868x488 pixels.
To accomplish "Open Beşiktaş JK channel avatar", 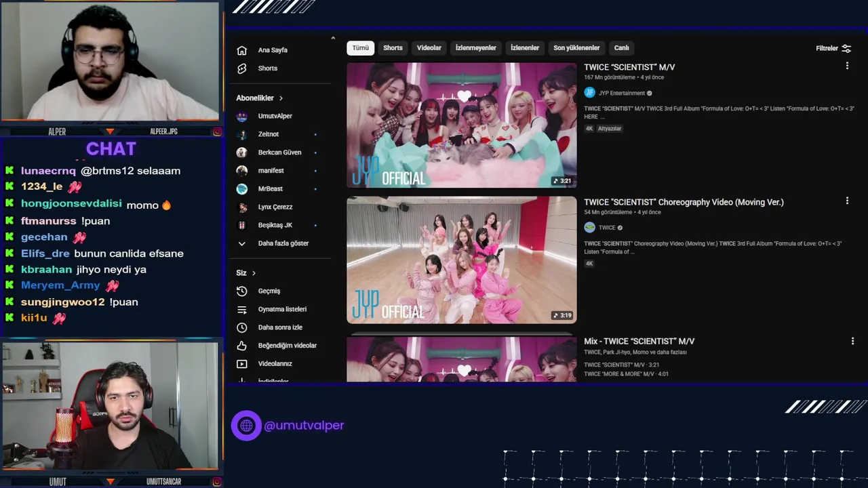I will tap(241, 225).
